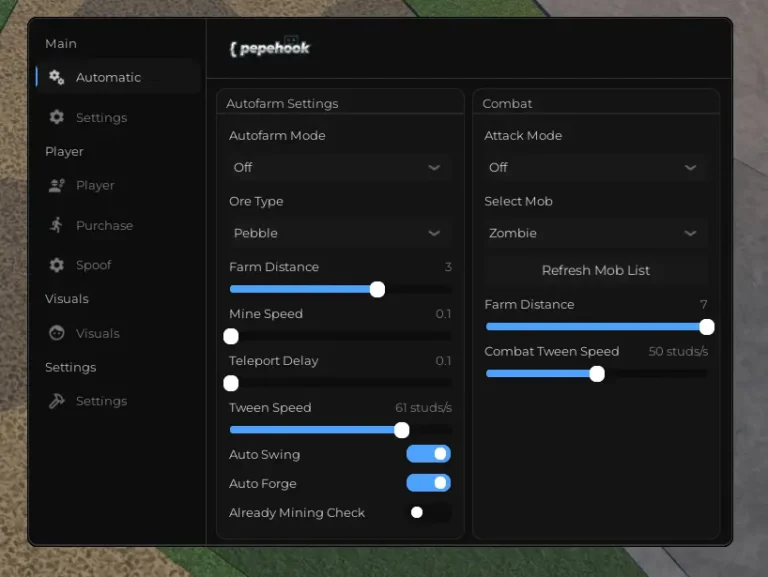Click the Teleport Delay slider handle
Viewport: 768px width, 577px height.
(231, 383)
